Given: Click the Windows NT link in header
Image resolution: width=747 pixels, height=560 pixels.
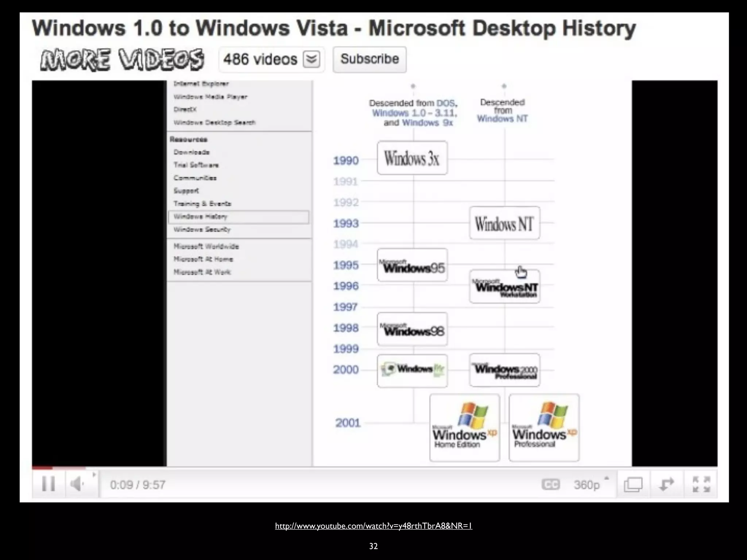Looking at the screenshot, I should pyautogui.click(x=502, y=118).
